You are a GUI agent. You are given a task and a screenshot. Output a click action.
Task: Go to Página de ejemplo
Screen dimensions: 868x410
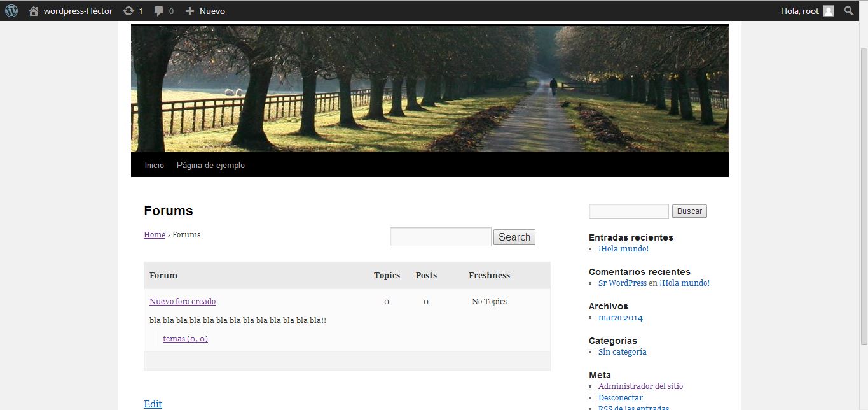210,165
